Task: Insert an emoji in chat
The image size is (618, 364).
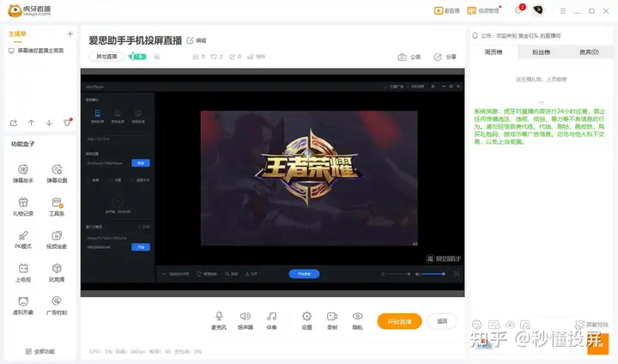Action: pyautogui.click(x=477, y=325)
